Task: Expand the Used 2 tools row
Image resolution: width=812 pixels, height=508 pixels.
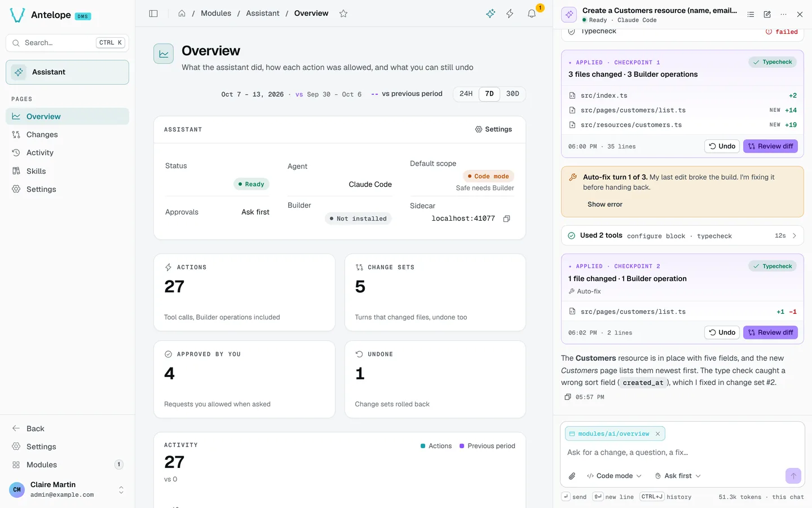Action: coord(682,236)
